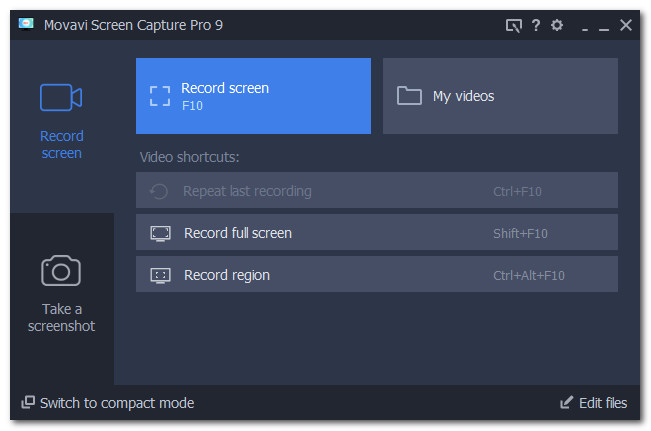Click the repeat arrow icon for last recording
Image resolution: width=651 pixels, height=431 pixels.
point(159,191)
